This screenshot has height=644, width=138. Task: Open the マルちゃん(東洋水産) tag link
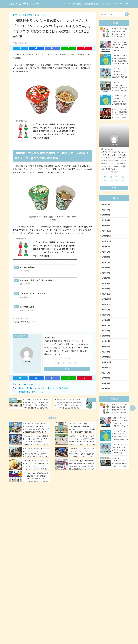coord(58,388)
